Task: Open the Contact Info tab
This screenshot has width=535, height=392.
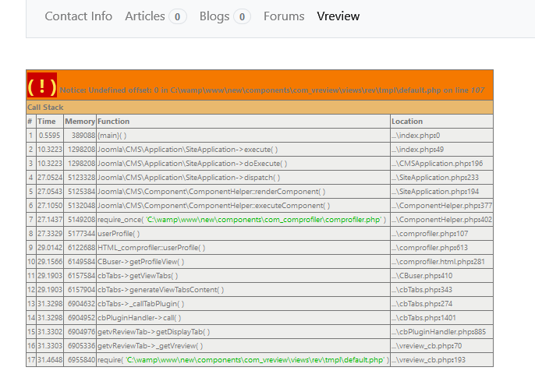Action: [x=78, y=16]
